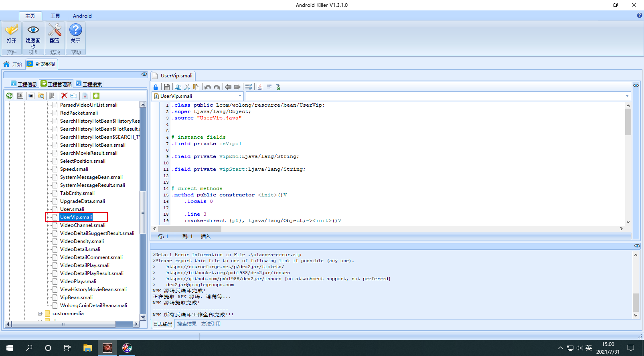Click the lock icon in editor toolbar
Screen dimensions: 644x356
156,87
